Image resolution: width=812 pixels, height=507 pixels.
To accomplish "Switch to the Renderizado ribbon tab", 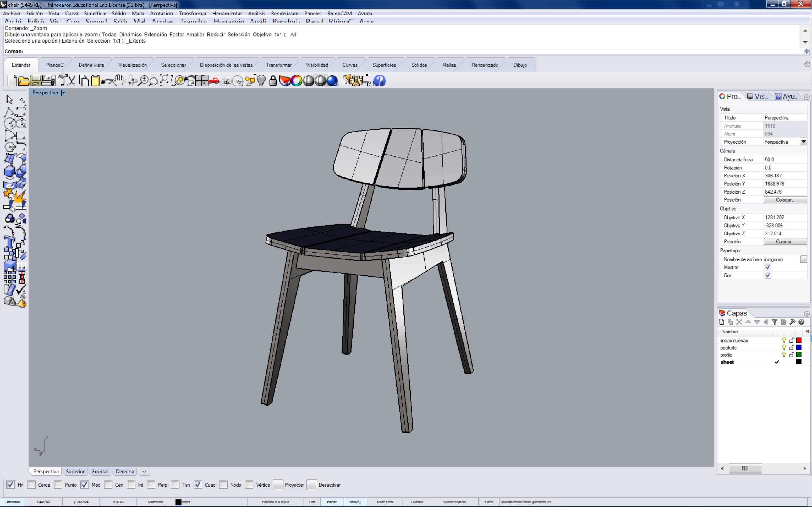I will 485,65.
